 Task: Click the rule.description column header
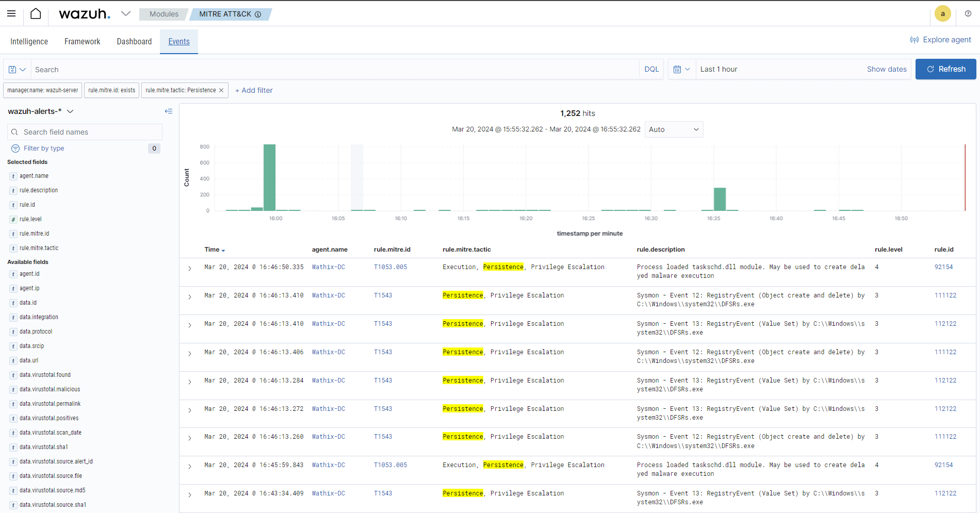[661, 250]
